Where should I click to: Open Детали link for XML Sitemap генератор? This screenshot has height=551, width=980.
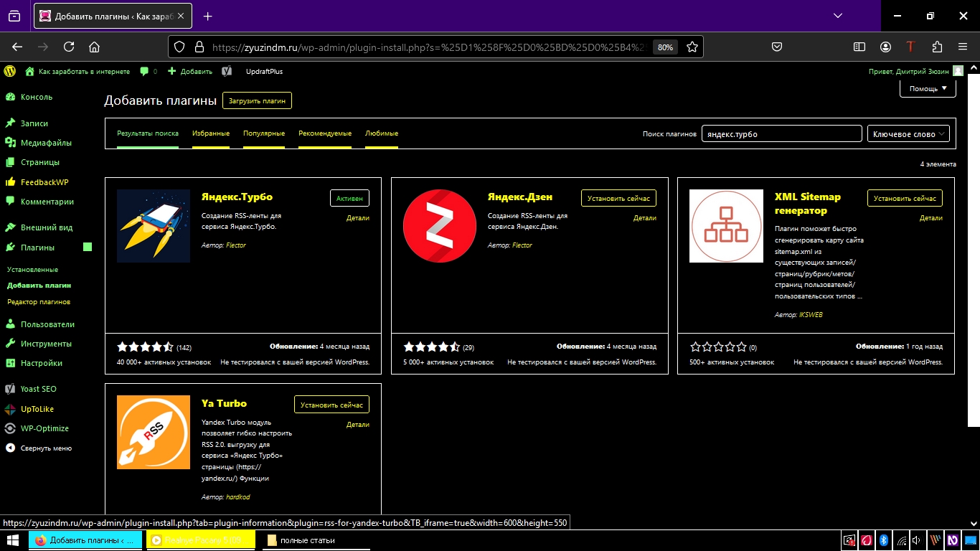pyautogui.click(x=931, y=218)
